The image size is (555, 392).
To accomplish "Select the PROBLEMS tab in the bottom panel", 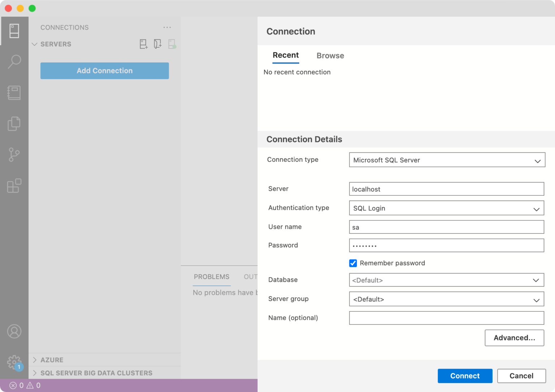I will [211, 277].
